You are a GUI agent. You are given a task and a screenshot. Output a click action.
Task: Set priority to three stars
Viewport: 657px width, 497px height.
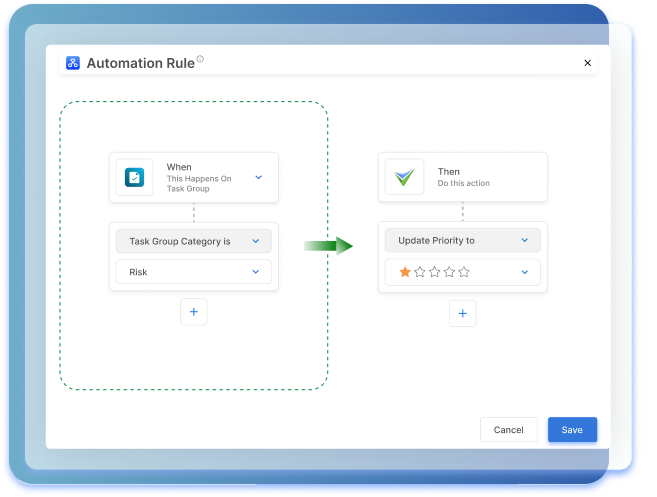coord(434,272)
